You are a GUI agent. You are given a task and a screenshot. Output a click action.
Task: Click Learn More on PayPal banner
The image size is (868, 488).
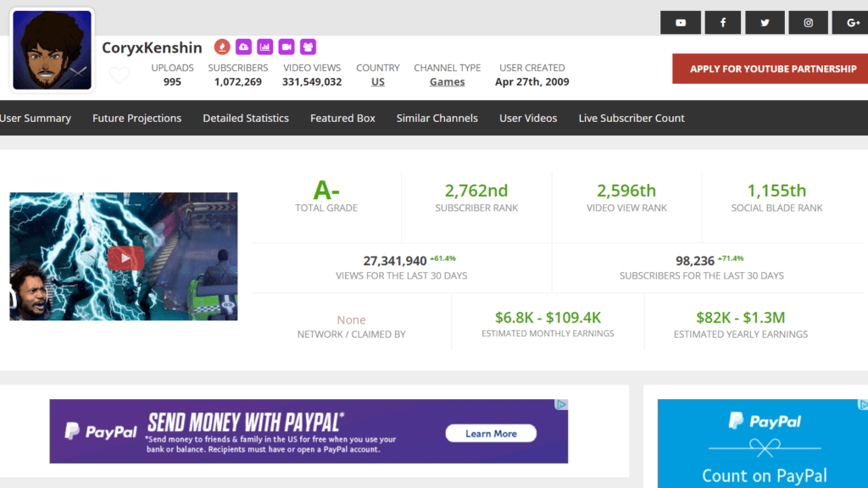491,433
